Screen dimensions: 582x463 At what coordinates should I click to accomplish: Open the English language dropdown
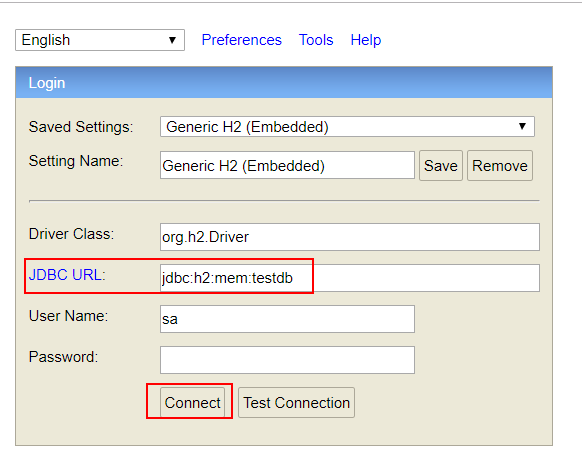[x=100, y=40]
